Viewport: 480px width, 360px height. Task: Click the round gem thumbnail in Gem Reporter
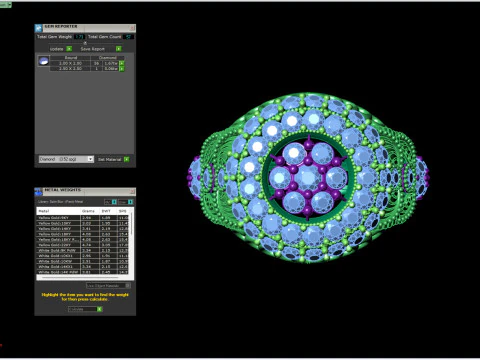(x=43, y=61)
